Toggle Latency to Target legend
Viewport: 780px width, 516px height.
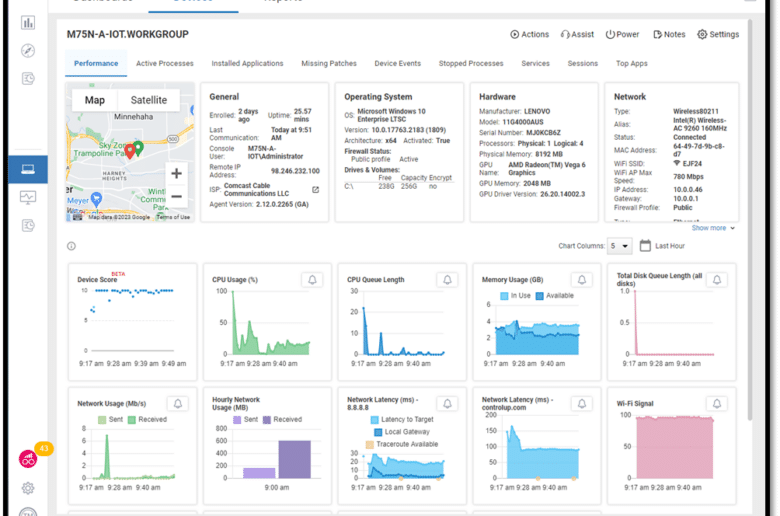pos(402,419)
